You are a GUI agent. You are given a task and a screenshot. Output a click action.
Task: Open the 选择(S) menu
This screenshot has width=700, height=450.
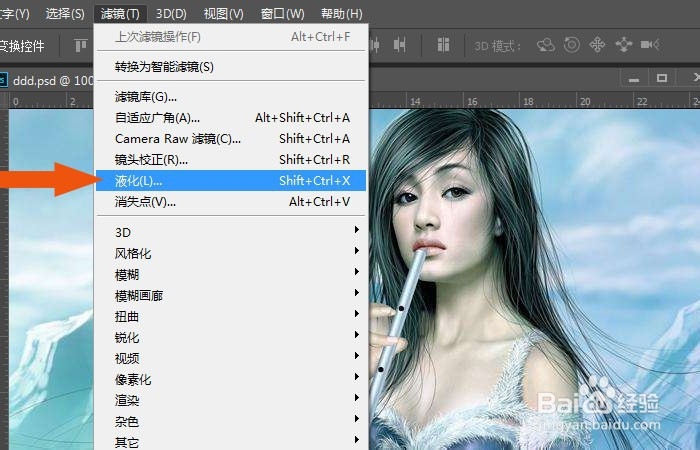pyautogui.click(x=65, y=13)
